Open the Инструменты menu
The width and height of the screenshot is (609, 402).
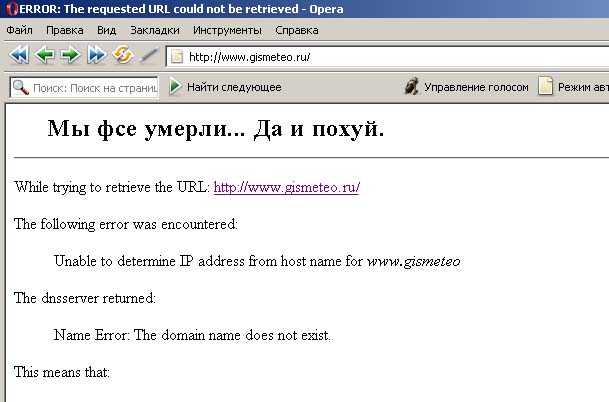(x=227, y=30)
